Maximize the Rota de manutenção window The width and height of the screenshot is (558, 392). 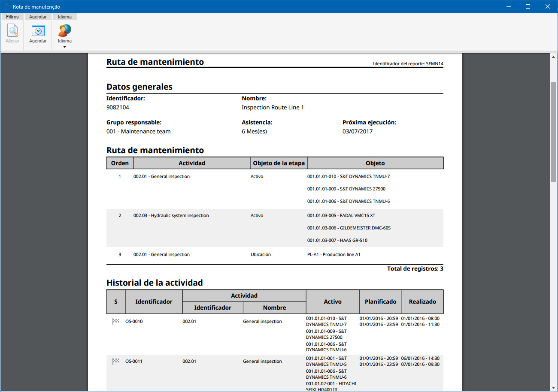528,6
